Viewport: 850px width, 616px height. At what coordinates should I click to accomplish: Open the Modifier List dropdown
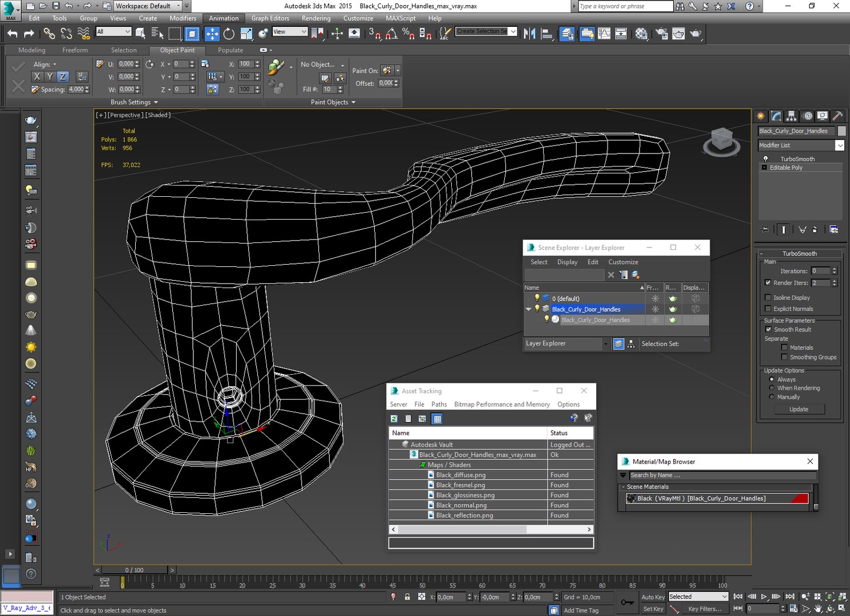[840, 145]
